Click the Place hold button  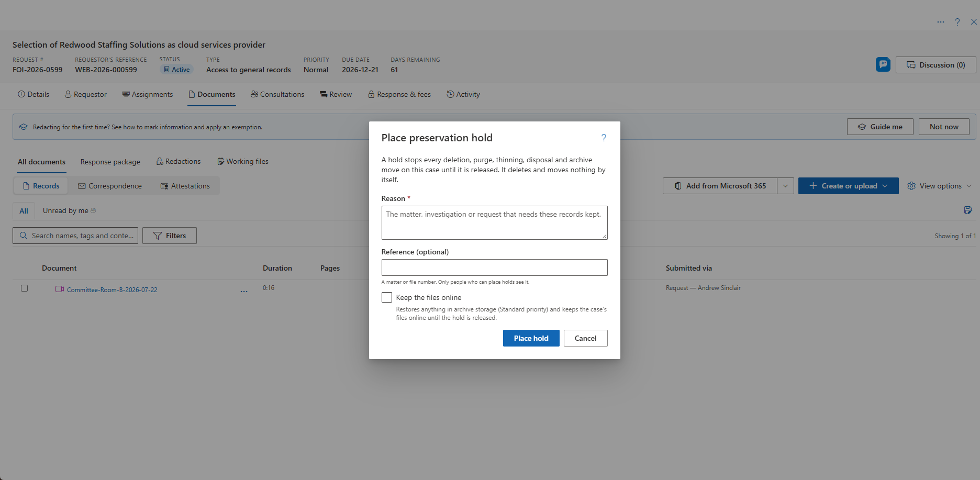point(531,338)
